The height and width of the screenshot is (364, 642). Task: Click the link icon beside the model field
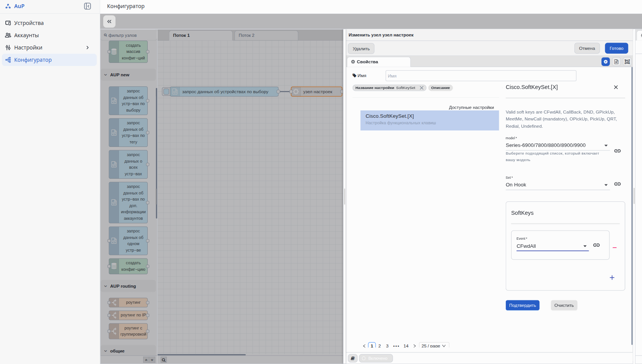[617, 151]
